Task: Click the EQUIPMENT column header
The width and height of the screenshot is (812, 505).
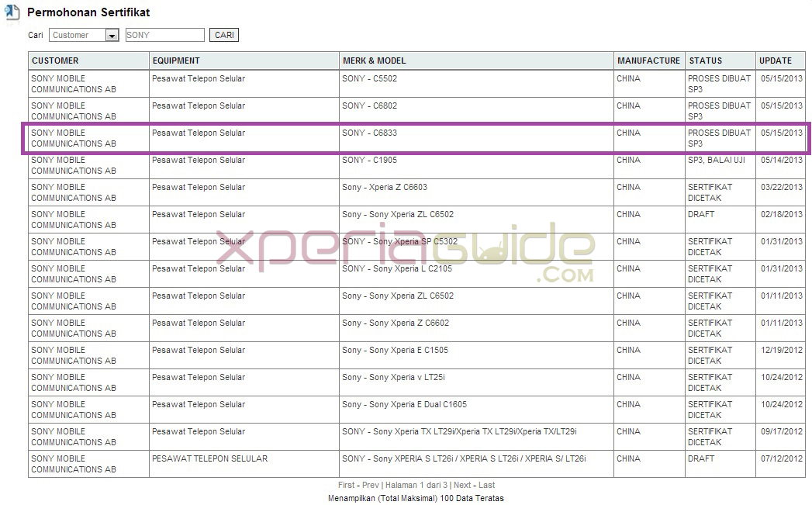Action: tap(244, 61)
